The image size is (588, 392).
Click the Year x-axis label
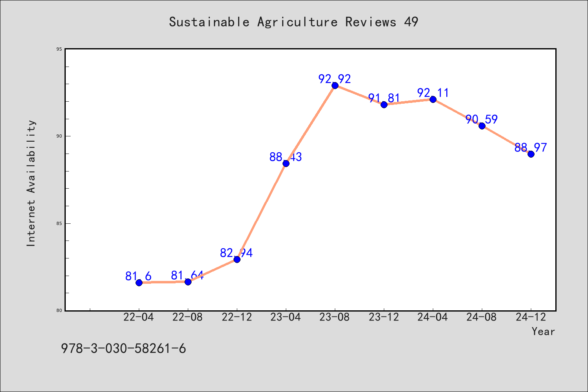point(543,332)
